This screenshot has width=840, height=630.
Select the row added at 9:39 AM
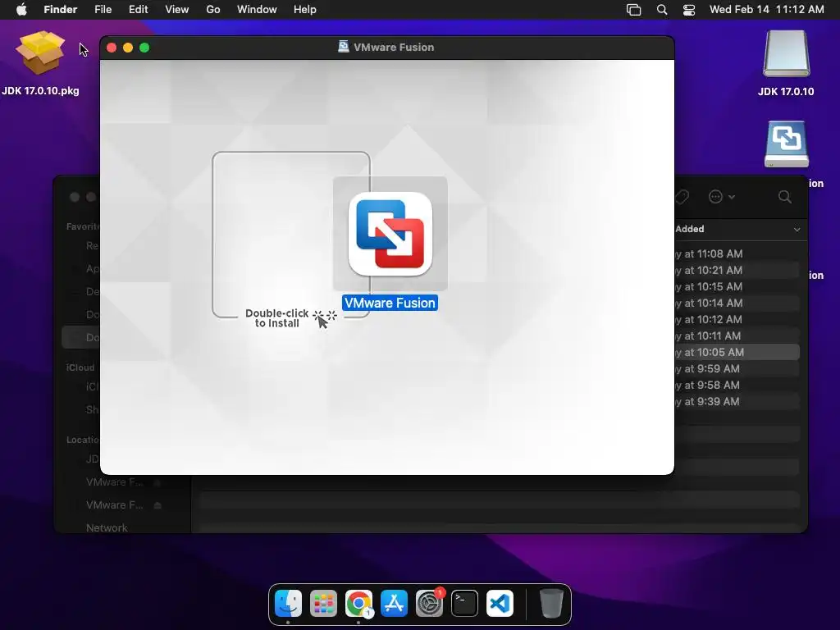[x=737, y=402]
